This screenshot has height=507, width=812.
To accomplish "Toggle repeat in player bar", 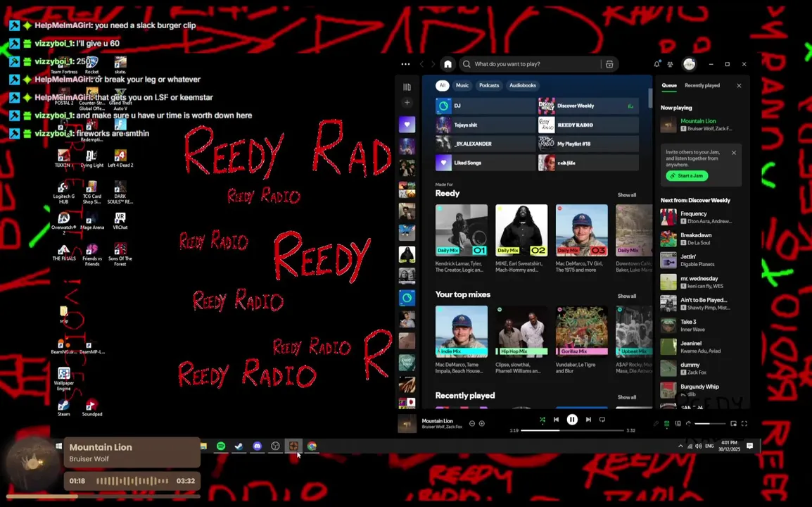I will (x=602, y=420).
